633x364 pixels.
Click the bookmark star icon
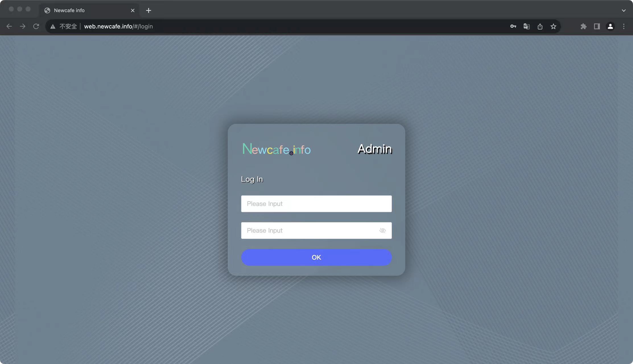click(553, 26)
